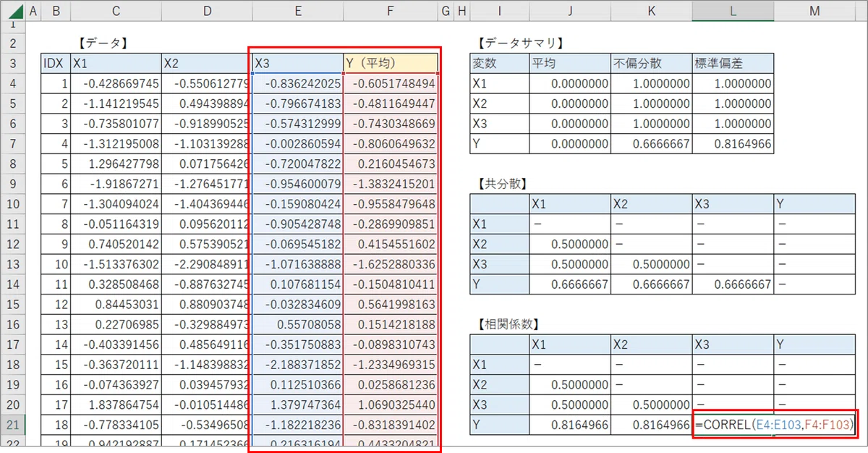868x453 pixels.
Task: Select column header J
Action: tap(569, 11)
